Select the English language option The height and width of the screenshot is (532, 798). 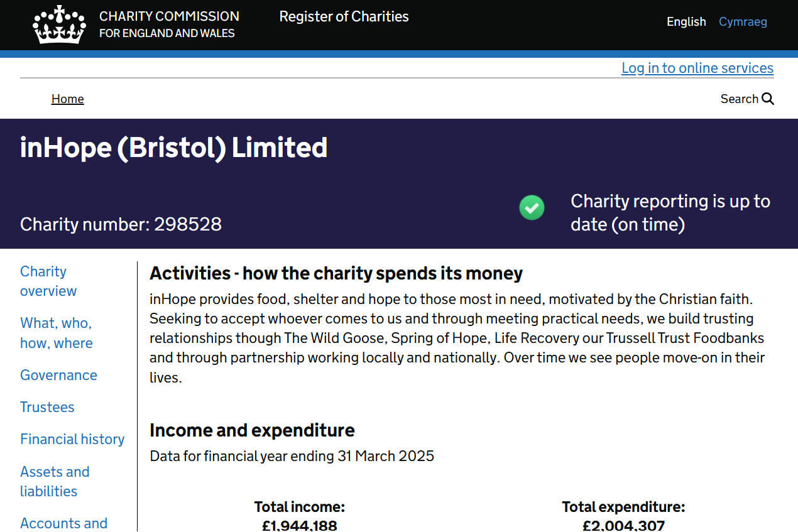point(686,22)
